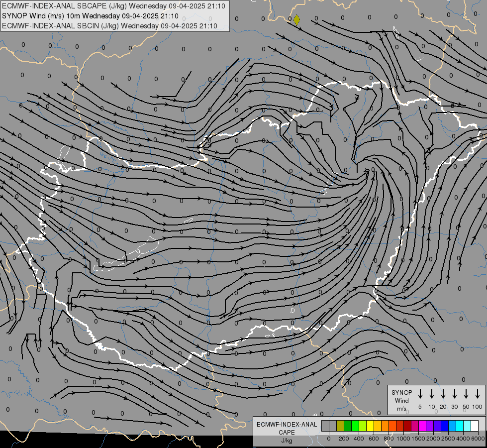Click the '600' tick label on CAPE scale
This screenshot has height=448, width=487.
(x=374, y=439)
